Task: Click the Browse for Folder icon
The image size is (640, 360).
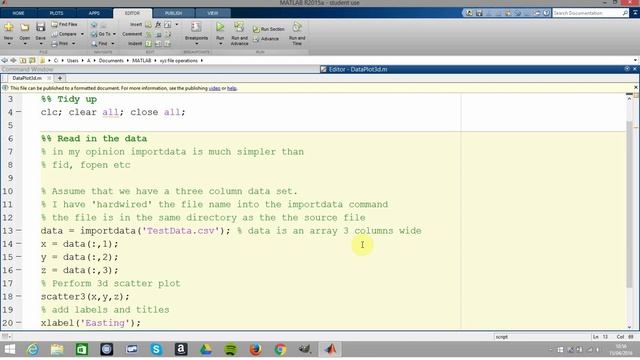Action: click(32, 60)
